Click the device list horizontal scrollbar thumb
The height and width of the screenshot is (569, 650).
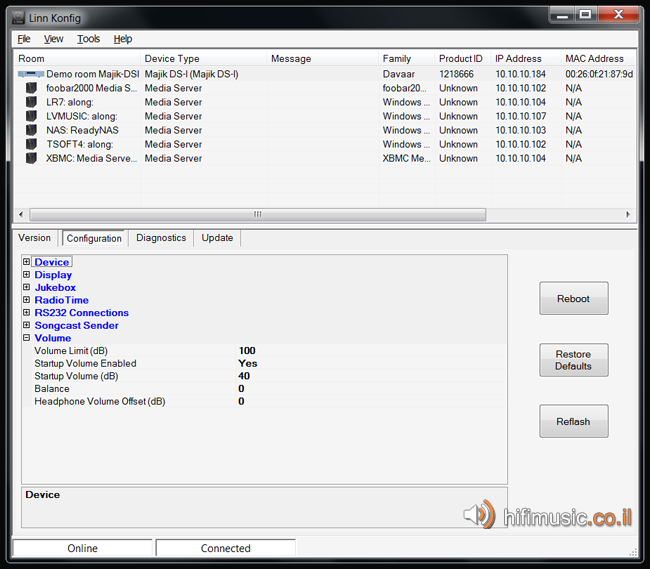click(x=258, y=215)
